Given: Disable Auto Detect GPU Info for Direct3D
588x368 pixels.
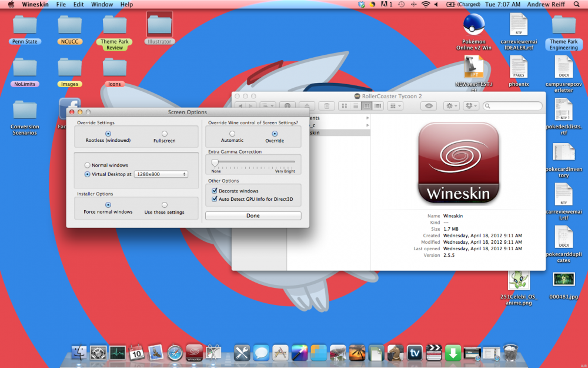Looking at the screenshot, I should [215, 199].
